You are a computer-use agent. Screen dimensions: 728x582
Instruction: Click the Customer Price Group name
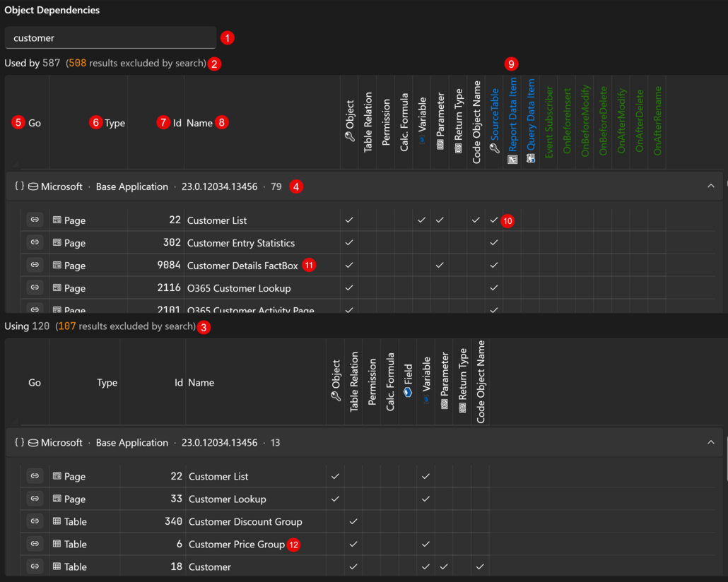pyautogui.click(x=236, y=544)
